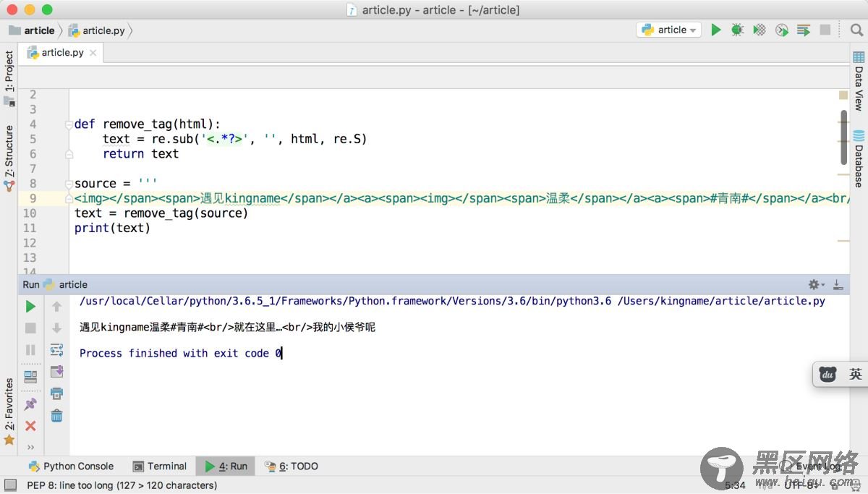Click the article tab label in the Run panel
The height and width of the screenshot is (494, 868).
[x=73, y=285]
